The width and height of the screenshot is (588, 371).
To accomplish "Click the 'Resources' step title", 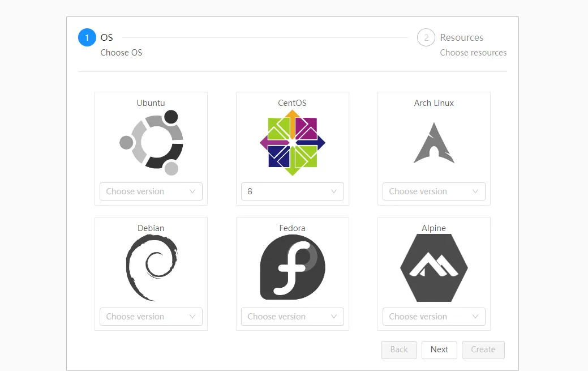I will 462,37.
